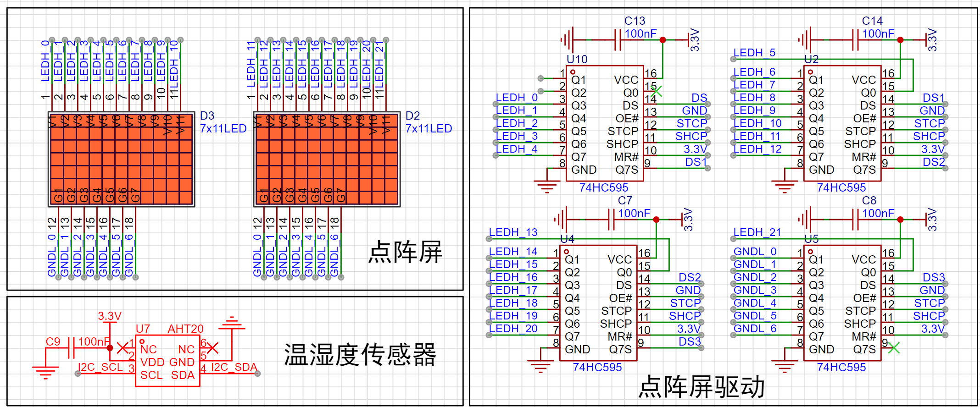Screen dimensions: 980x407
Task: Click the DS1 net label at U10 pin 9
Action: coord(696,162)
